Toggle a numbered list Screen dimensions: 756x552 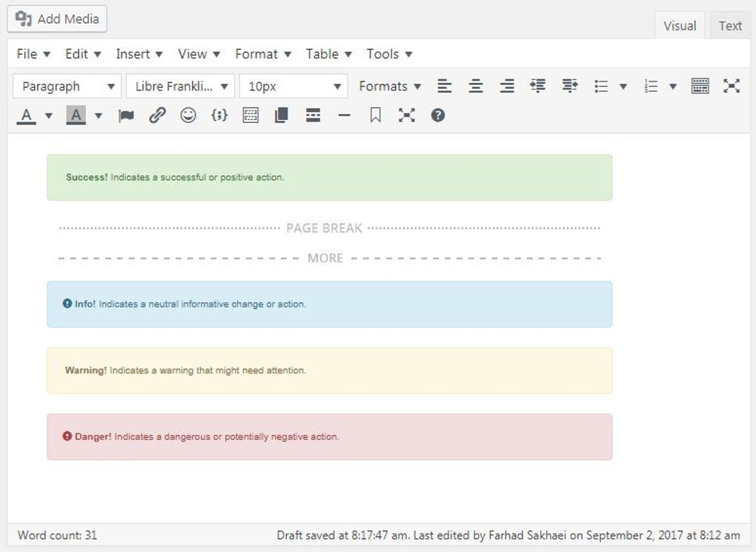pyautogui.click(x=650, y=86)
